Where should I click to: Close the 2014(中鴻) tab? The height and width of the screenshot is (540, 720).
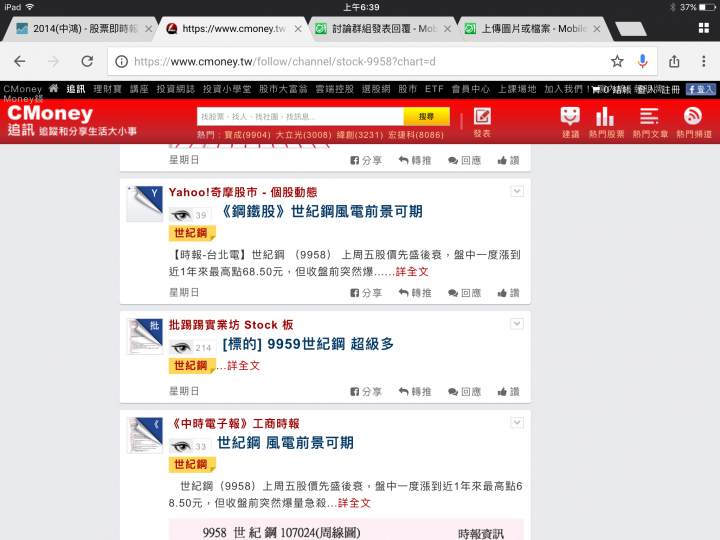[x=148, y=29]
